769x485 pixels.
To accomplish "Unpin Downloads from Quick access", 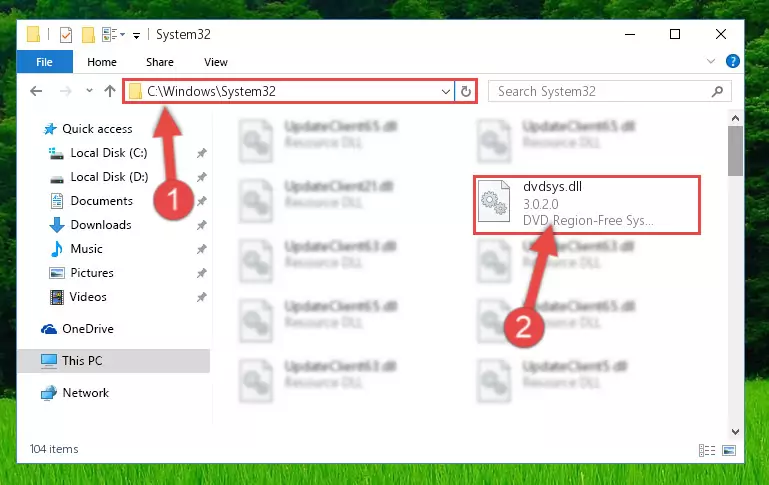I will 201,226.
